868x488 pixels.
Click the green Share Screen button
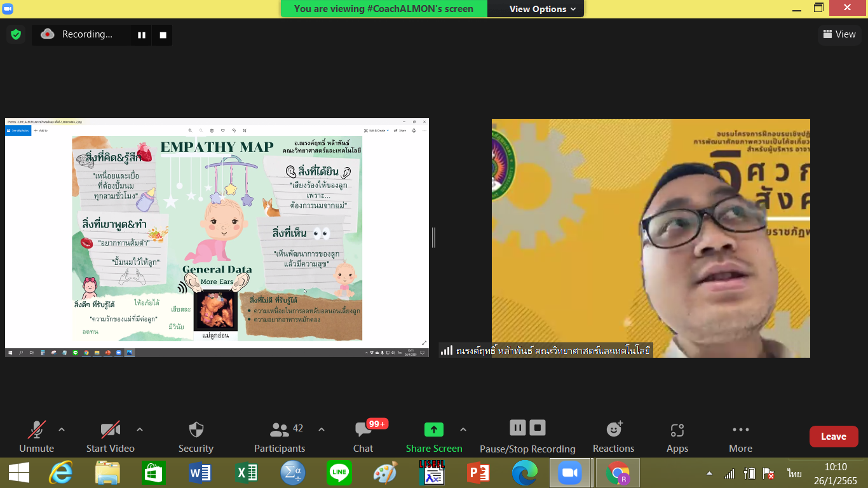tap(434, 437)
